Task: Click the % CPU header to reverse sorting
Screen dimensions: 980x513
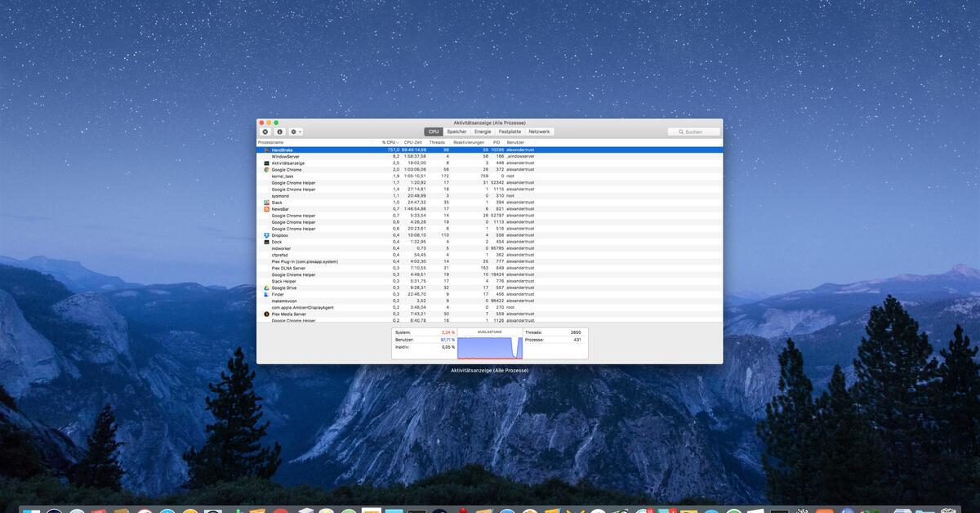Action: coord(388,141)
